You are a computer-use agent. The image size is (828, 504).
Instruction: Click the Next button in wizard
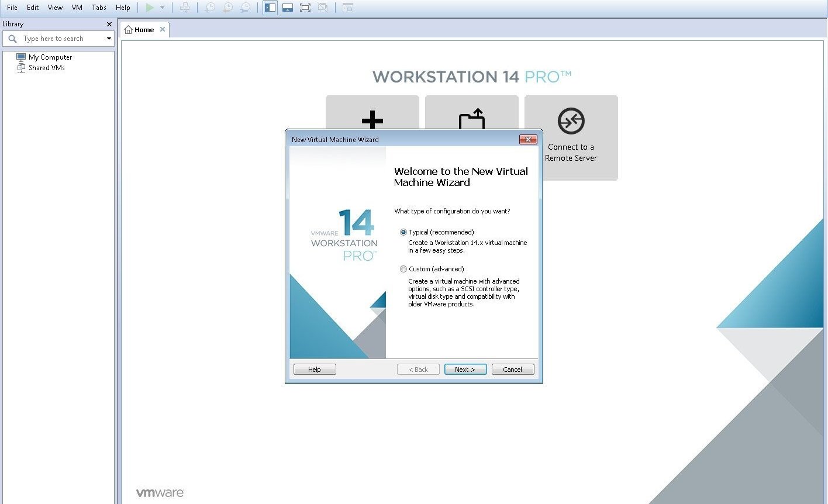click(465, 370)
